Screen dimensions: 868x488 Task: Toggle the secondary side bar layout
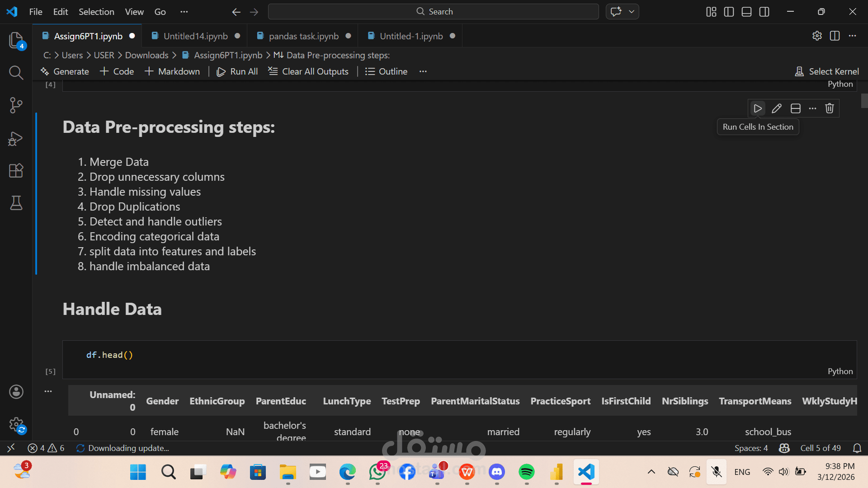(x=764, y=12)
